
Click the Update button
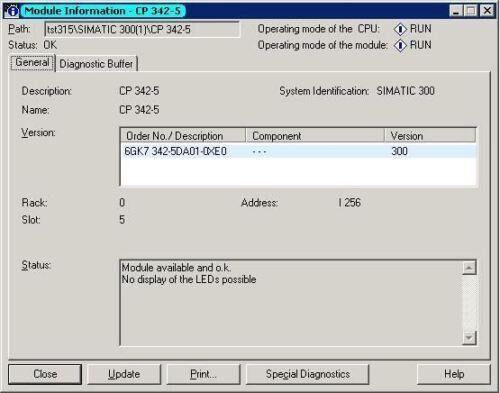tap(124, 374)
